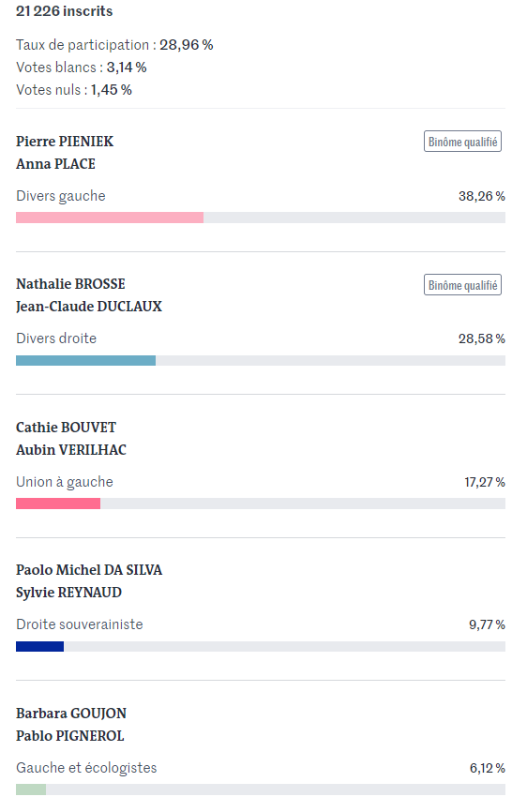Select candidate name Paolo Michel DA SILVA
Viewport: 527px width, 812px height.
click(x=89, y=570)
